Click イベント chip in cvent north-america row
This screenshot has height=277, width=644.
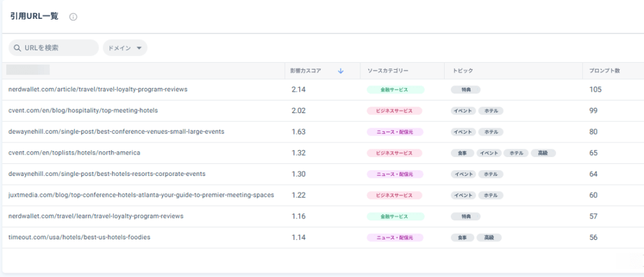point(489,153)
